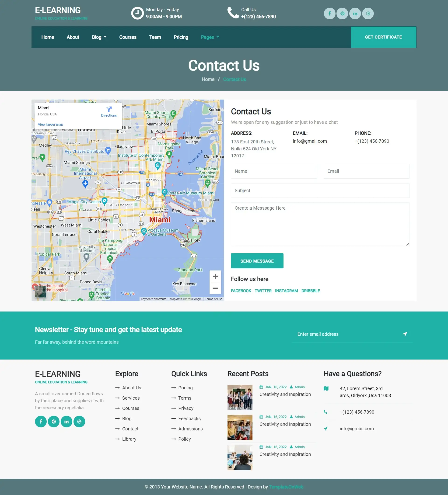This screenshot has height=495, width=448.
Task: Click the Pinterest icon in the header
Action: click(x=342, y=14)
